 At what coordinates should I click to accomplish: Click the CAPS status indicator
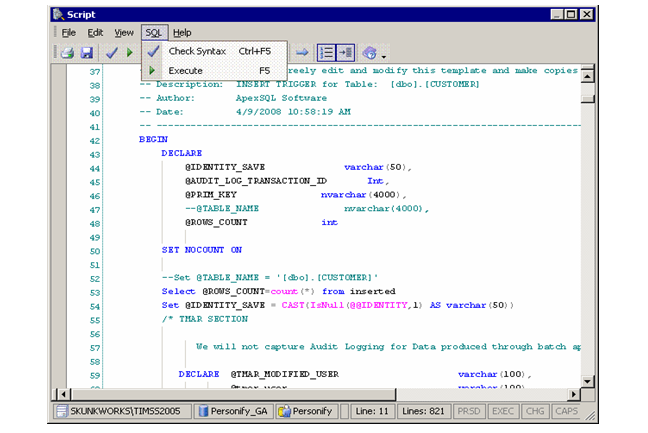pyautogui.click(x=566, y=411)
